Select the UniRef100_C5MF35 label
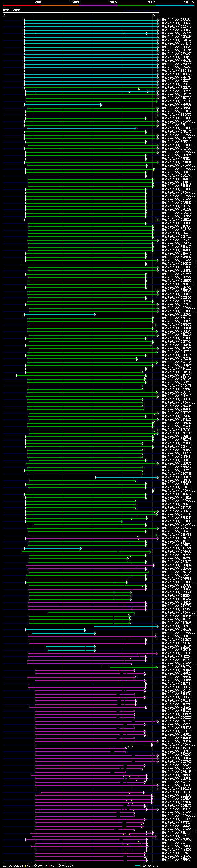197x868 pixels. coord(177,481)
